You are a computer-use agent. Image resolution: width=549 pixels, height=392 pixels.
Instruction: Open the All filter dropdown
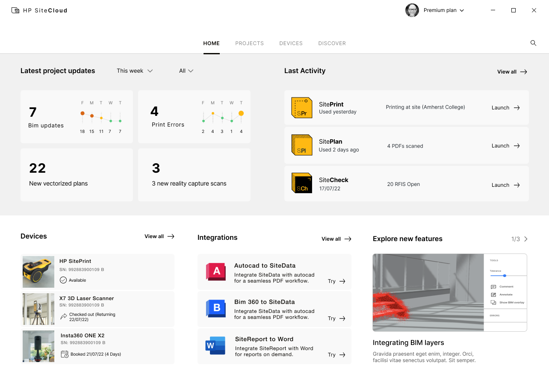coord(186,71)
